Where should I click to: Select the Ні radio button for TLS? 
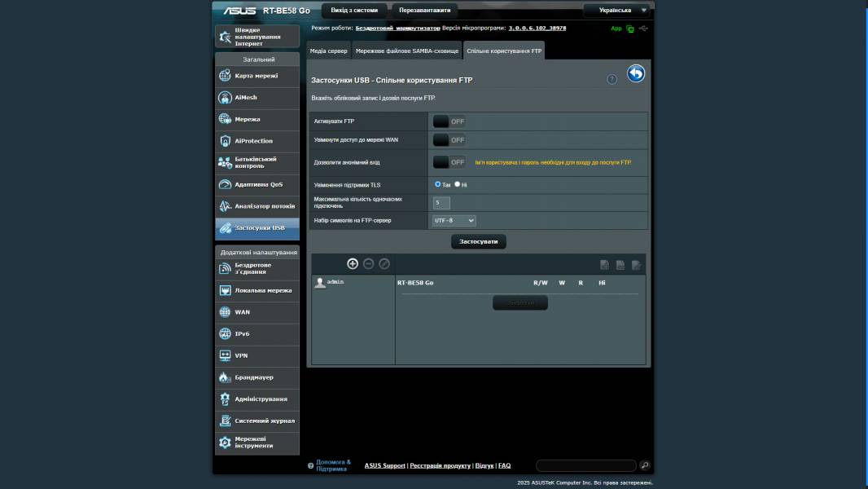[458, 184]
